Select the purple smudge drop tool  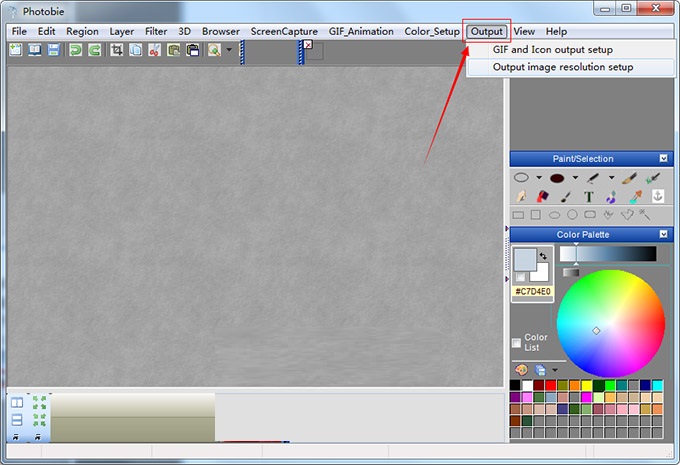click(x=611, y=197)
